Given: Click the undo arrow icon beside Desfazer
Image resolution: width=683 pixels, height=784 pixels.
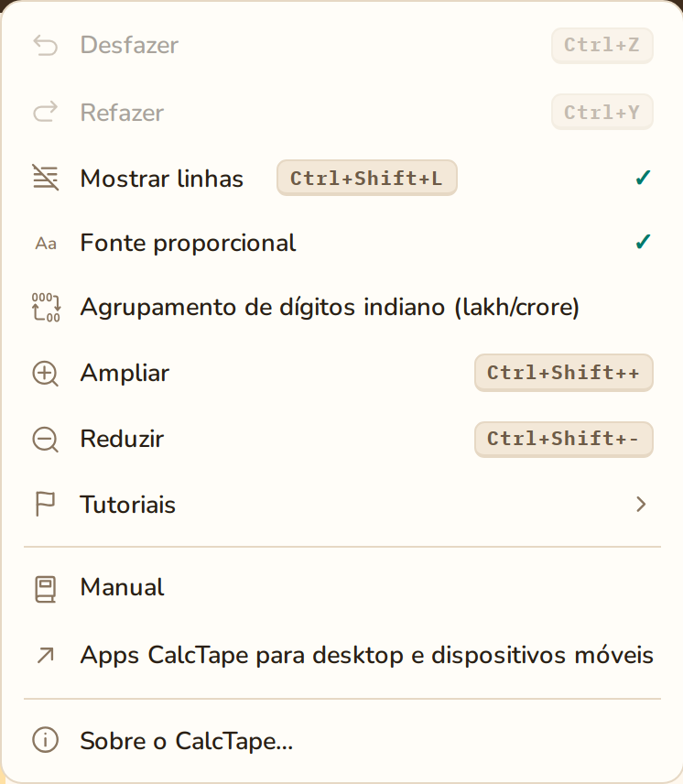Looking at the screenshot, I should [x=46, y=46].
